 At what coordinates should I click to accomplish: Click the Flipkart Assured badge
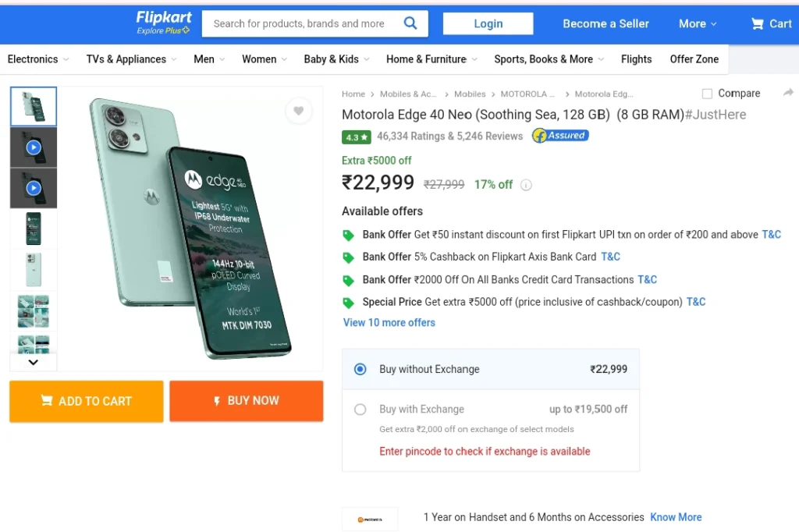point(560,136)
